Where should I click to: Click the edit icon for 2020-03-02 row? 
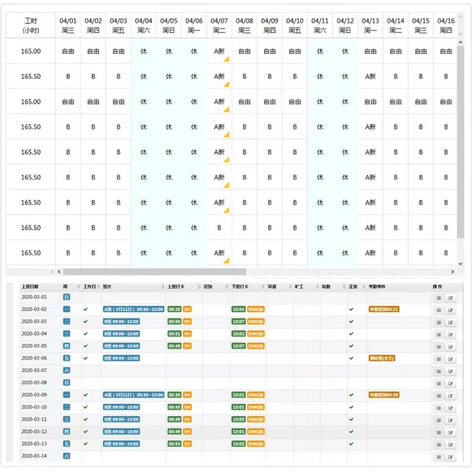coord(451,309)
